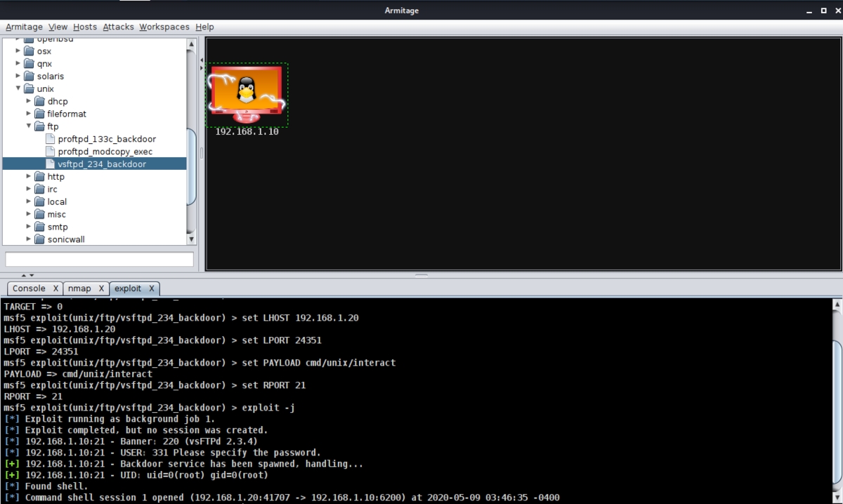Image resolution: width=843 pixels, height=504 pixels.
Task: Click the qnx folder icon
Action: pyautogui.click(x=29, y=64)
